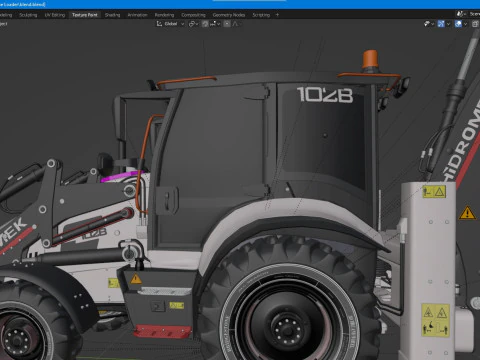Switch to the UV Editing workspace tab
Image resolution: width=480 pixels, height=360 pixels.
(55, 15)
